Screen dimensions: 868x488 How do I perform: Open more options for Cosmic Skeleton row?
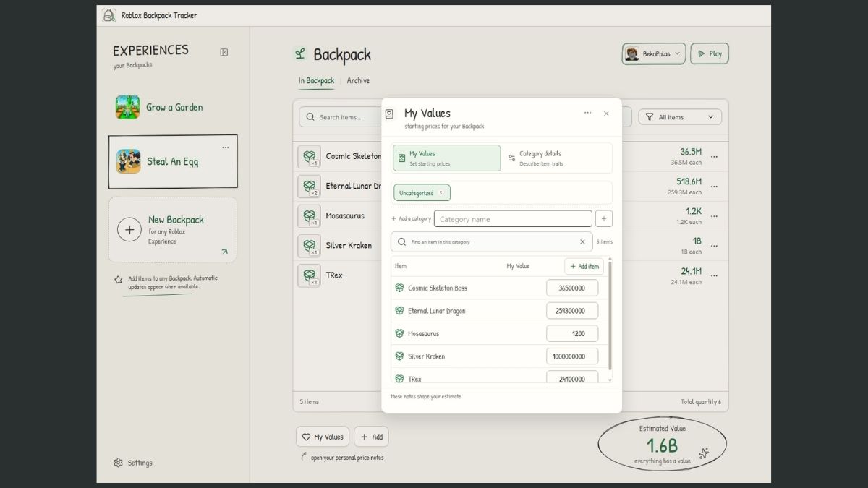click(x=715, y=157)
